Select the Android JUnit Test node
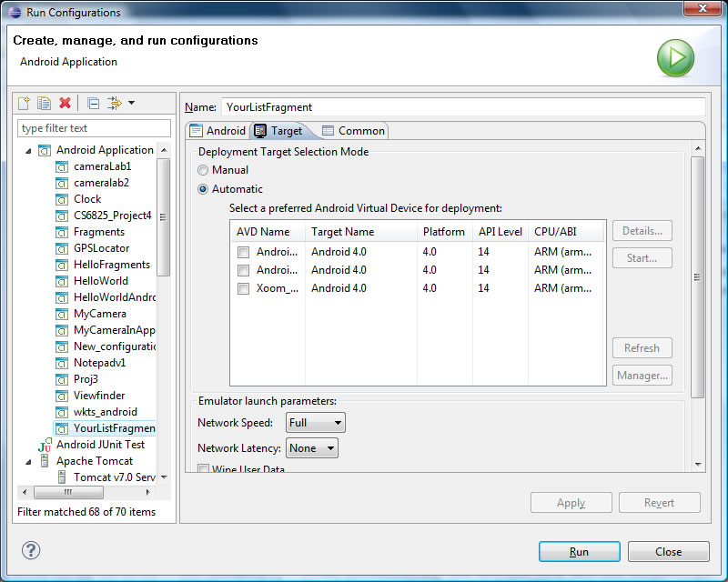 pyautogui.click(x=100, y=445)
